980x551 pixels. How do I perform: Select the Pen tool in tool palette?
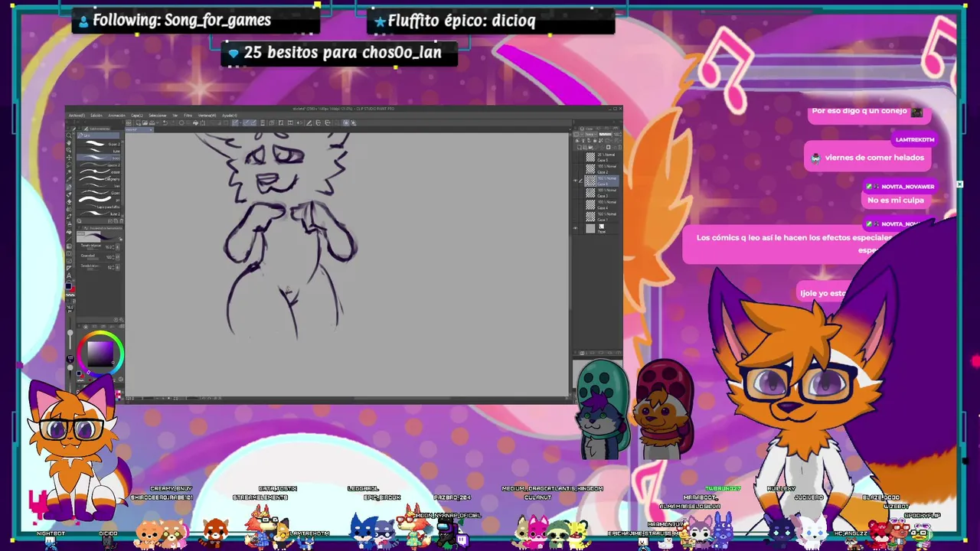69,187
